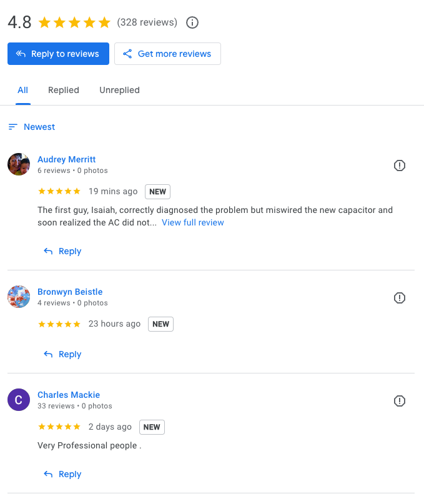Viewport: 424px width, 504px height.
Task: Open Charles Mackie's reviewer name link
Action: tap(69, 395)
